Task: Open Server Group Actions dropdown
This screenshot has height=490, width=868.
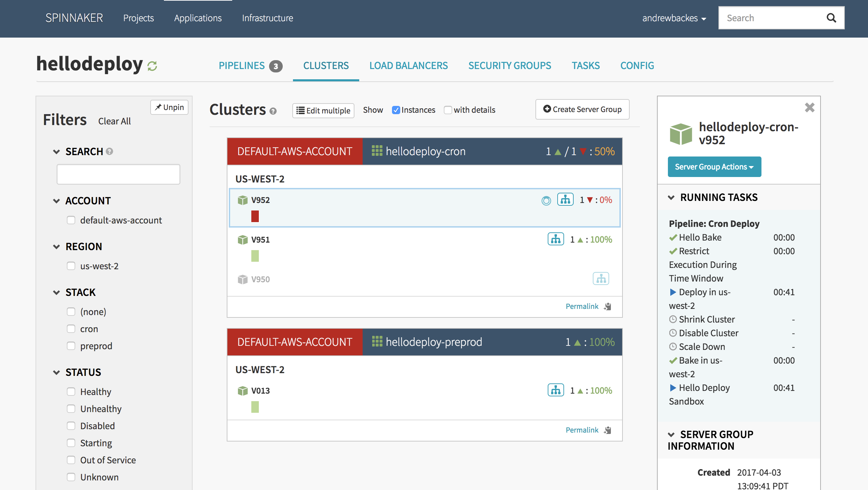Action: tap(714, 167)
